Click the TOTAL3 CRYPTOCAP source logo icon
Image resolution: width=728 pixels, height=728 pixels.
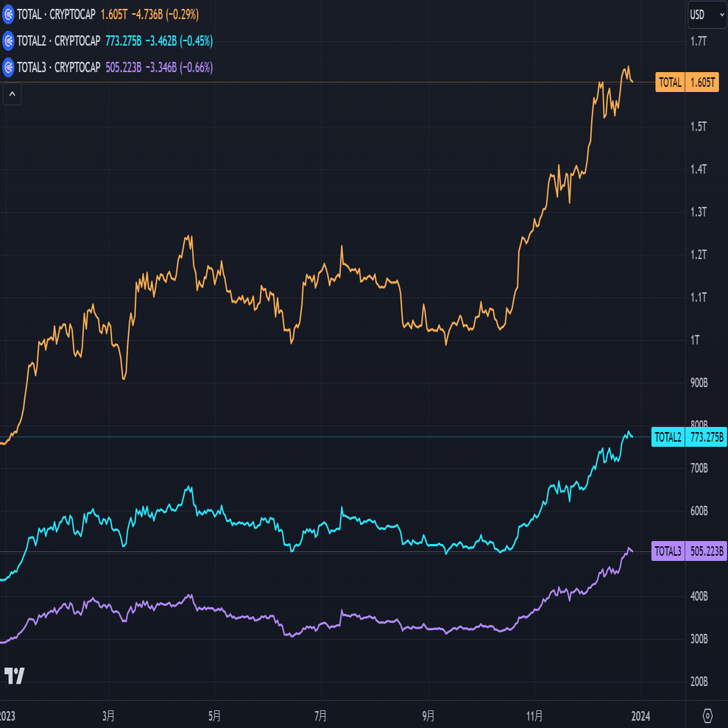point(9,68)
